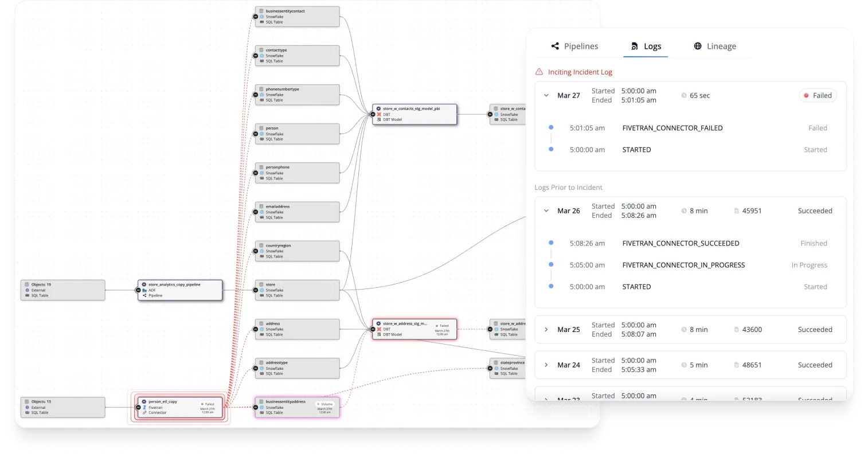Click the timeline dot at 5:01:05 am

click(551, 127)
